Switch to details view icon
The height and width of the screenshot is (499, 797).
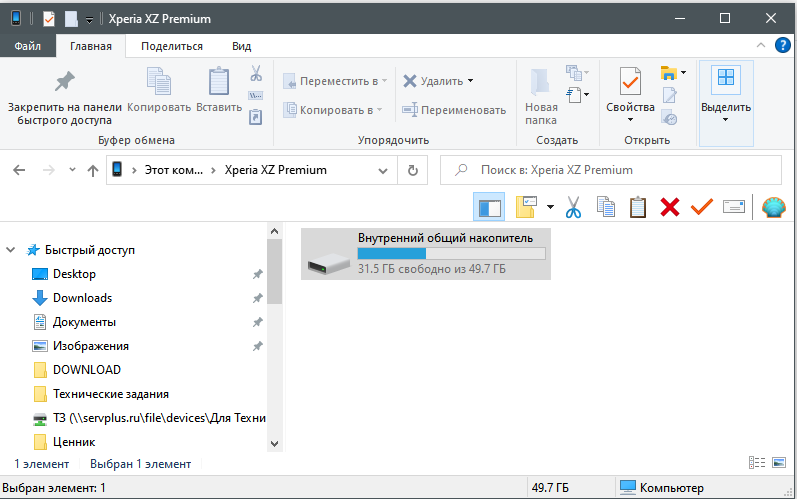[x=756, y=462]
